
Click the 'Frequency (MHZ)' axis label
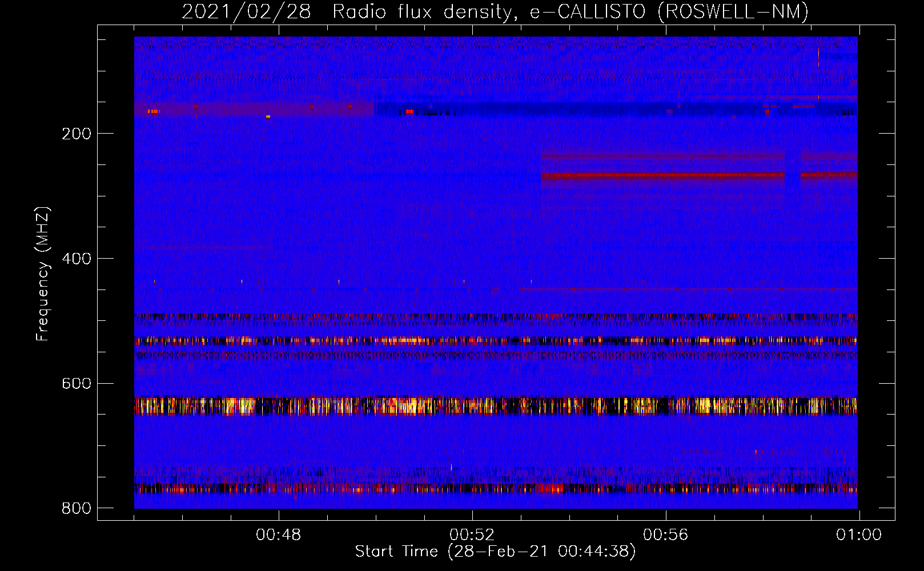click(43, 274)
